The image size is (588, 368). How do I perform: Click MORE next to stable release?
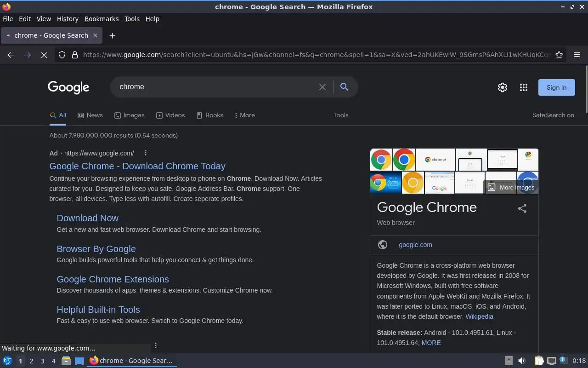[431, 343]
